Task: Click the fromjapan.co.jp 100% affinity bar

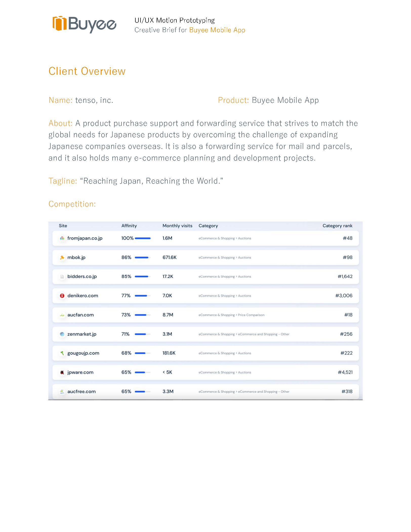Action: pyautogui.click(x=143, y=238)
